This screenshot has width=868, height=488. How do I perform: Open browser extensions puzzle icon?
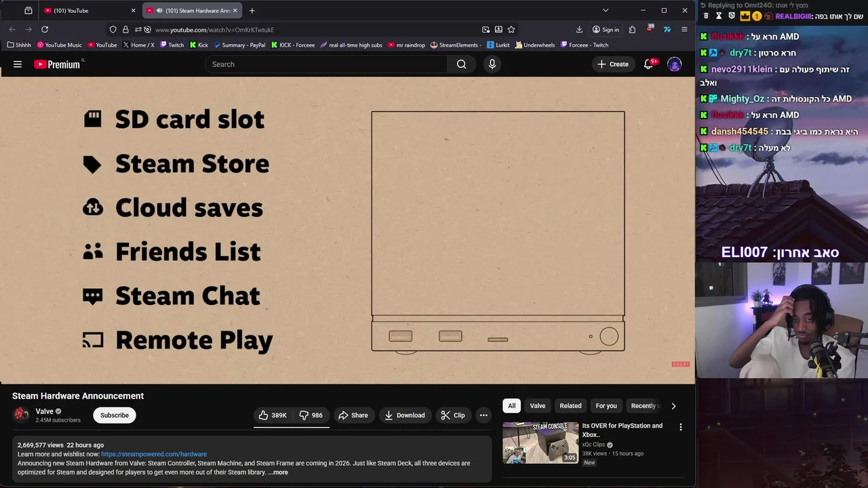[x=632, y=29]
